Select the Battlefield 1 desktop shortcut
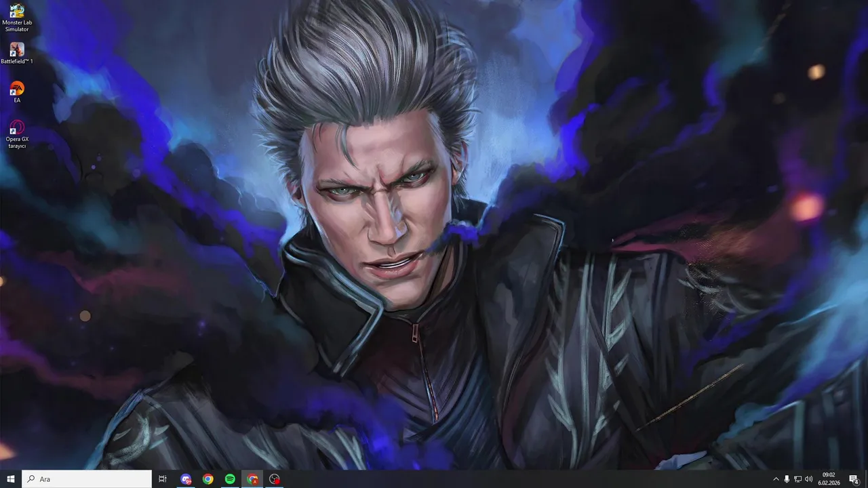The width and height of the screenshot is (868, 488). pyautogui.click(x=17, y=54)
